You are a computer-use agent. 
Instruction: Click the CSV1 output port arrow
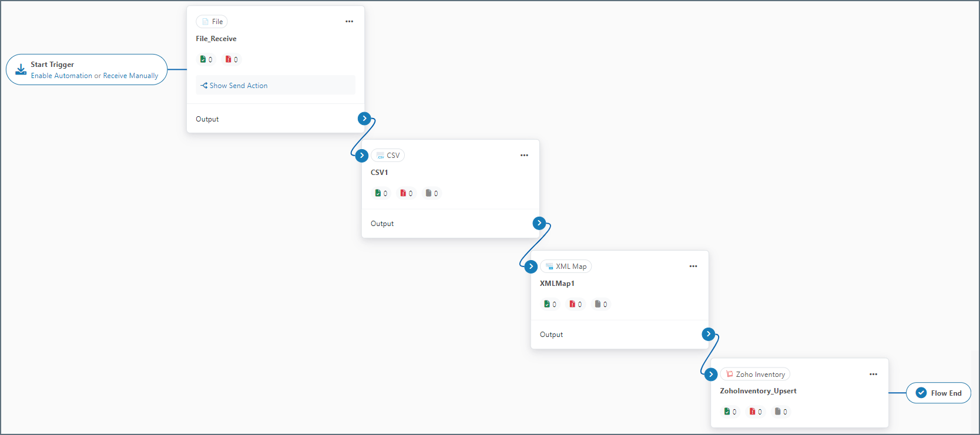[x=539, y=223]
